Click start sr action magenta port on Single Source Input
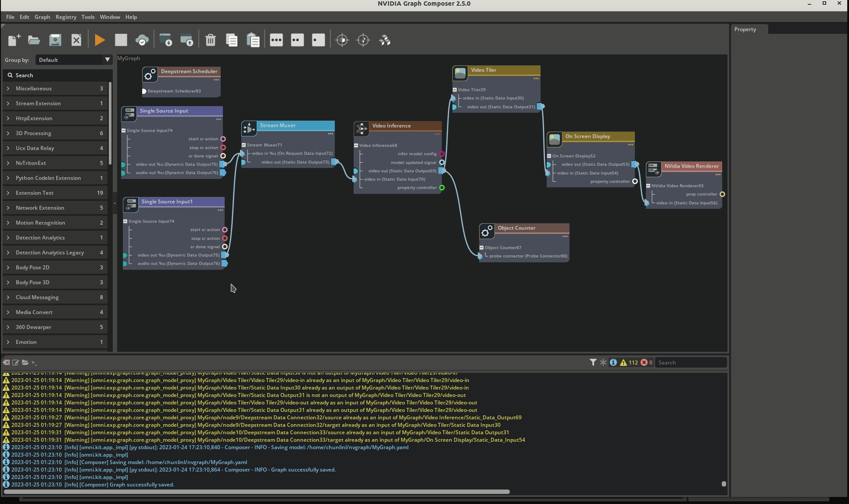The image size is (849, 504). [223, 139]
